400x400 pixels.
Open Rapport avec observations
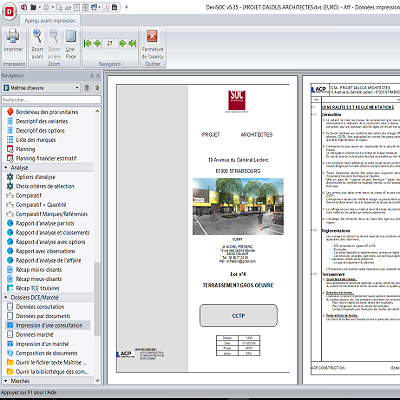[45, 251]
